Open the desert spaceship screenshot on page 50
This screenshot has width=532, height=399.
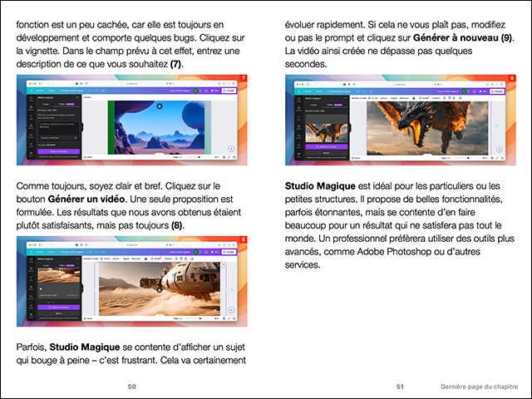[x=131, y=281]
